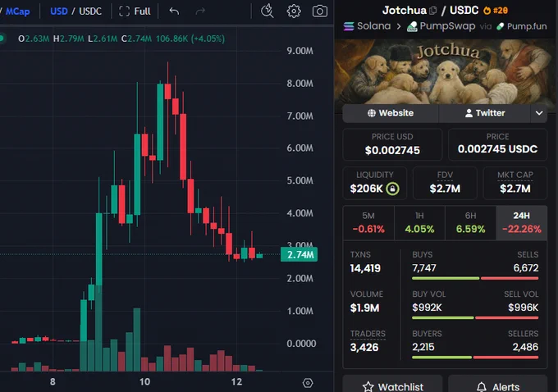Click the buyers versus sellers ratio bar

tap(475, 357)
